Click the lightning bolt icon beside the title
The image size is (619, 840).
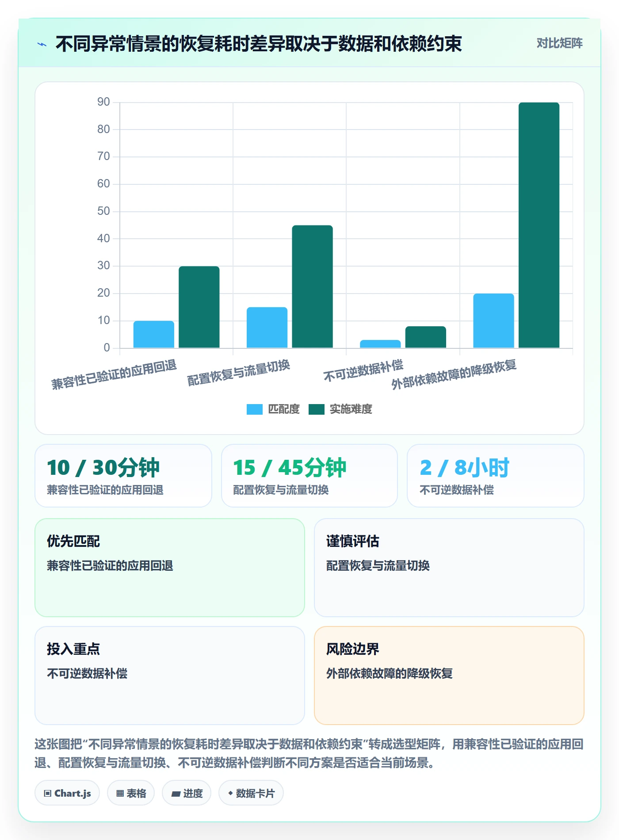[x=42, y=44]
